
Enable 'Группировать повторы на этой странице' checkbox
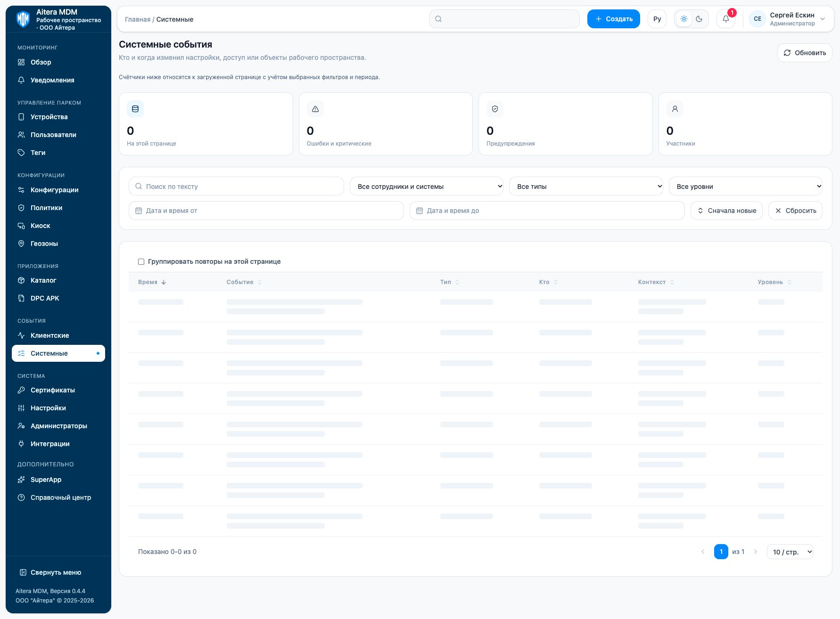coord(141,261)
